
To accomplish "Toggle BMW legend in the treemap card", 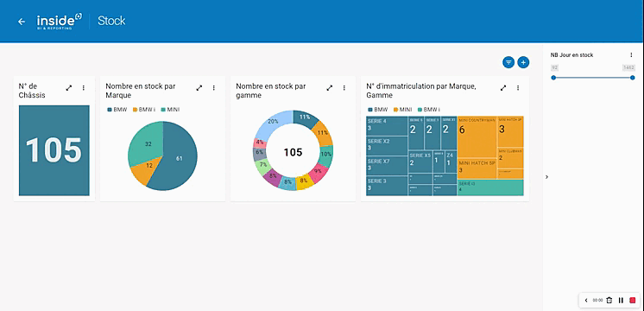I will [378, 110].
